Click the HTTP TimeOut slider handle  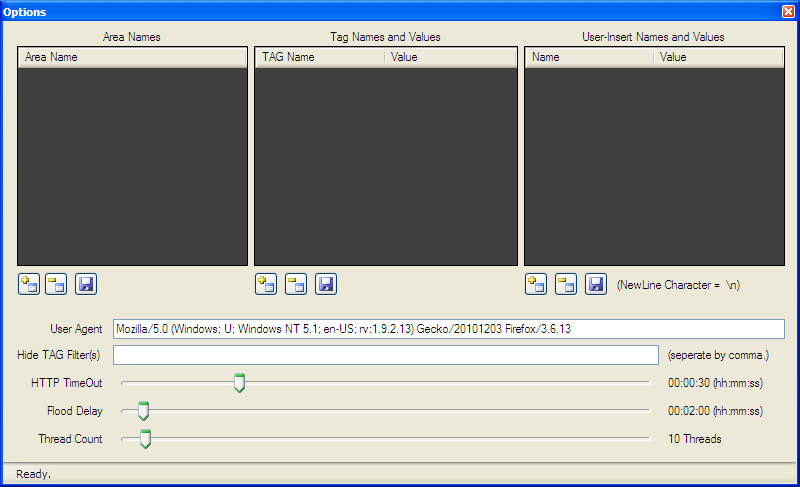tap(239, 383)
